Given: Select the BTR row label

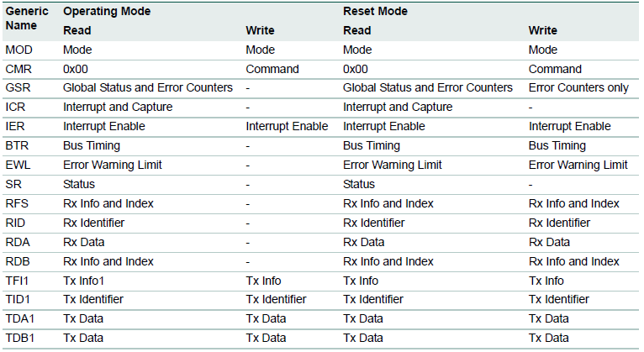Looking at the screenshot, I should 18,145.
